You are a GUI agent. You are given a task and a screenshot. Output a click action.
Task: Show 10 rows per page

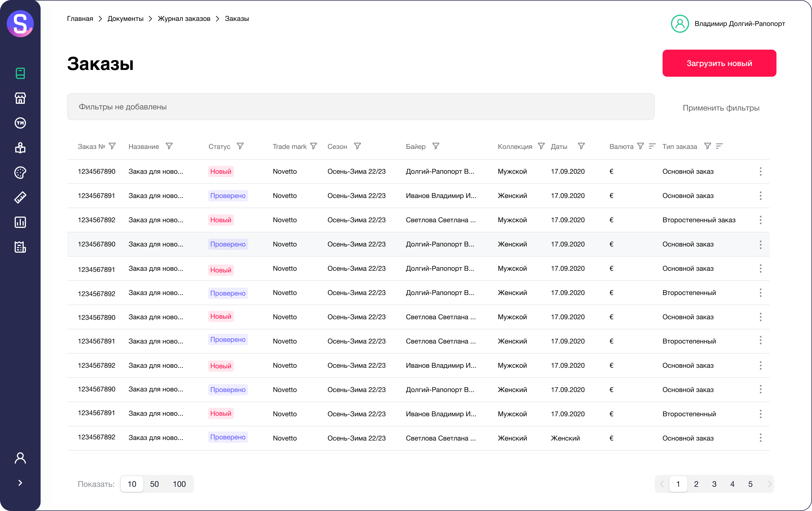tap(132, 484)
